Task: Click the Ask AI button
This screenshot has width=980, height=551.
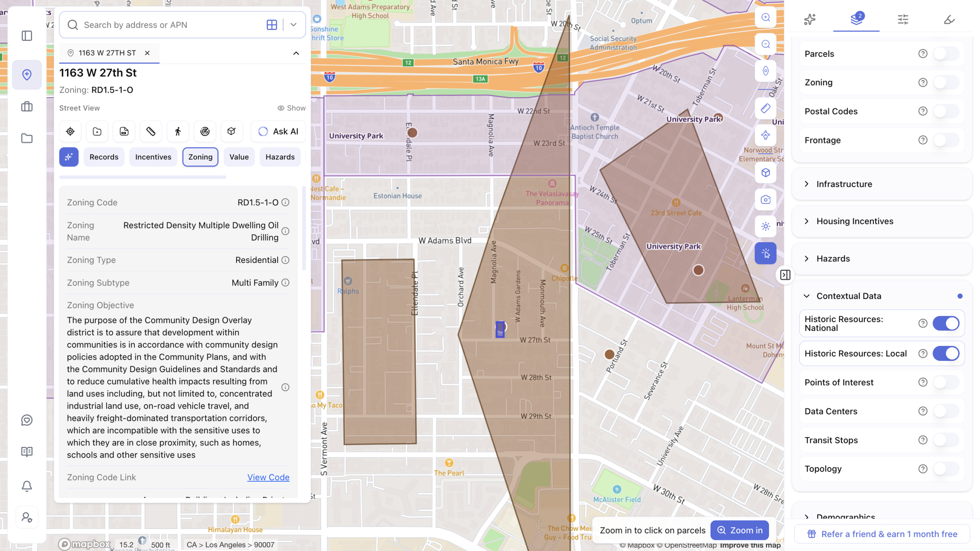Action: pyautogui.click(x=278, y=131)
